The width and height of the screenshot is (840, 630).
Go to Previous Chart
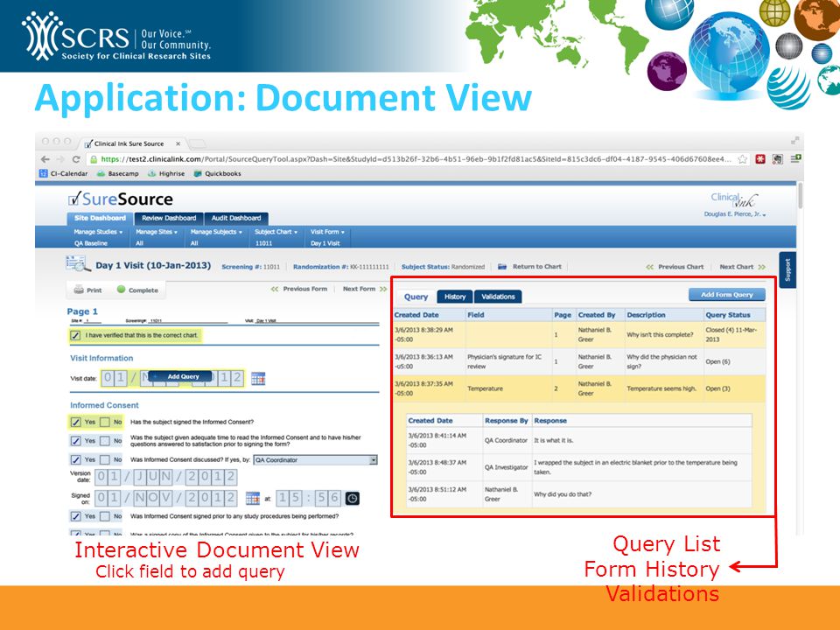click(675, 267)
